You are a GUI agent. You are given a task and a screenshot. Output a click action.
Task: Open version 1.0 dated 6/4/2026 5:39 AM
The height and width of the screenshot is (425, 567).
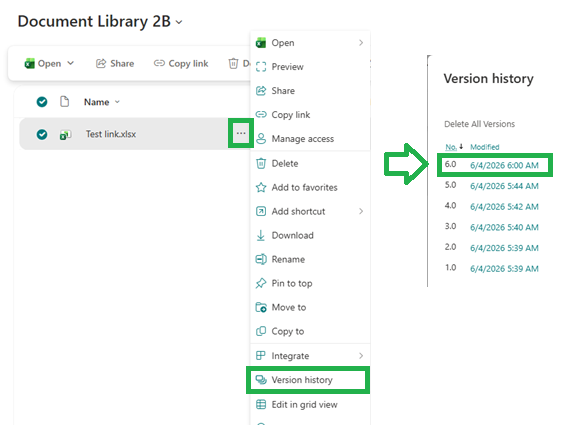(x=504, y=268)
